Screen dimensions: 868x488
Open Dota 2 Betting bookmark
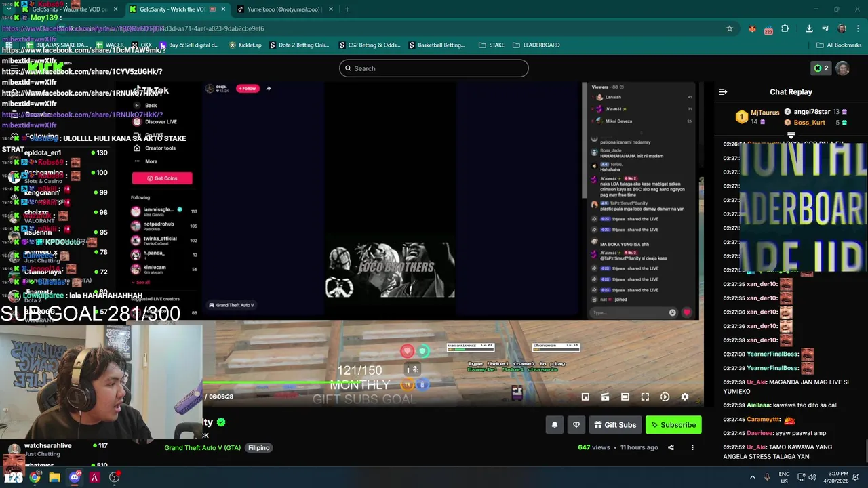(x=298, y=45)
